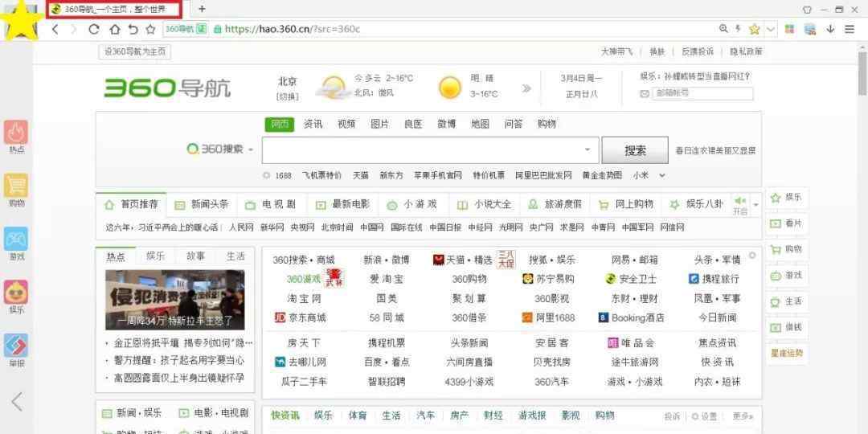868x434 pixels.
Task: Open the colorful extensions grid icon
Action: 789,30
